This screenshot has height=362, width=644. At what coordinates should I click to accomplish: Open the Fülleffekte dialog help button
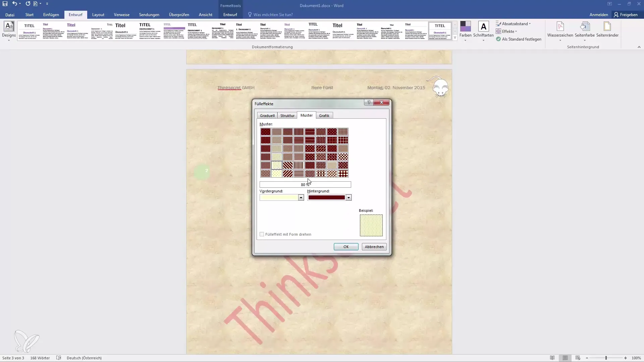point(369,103)
